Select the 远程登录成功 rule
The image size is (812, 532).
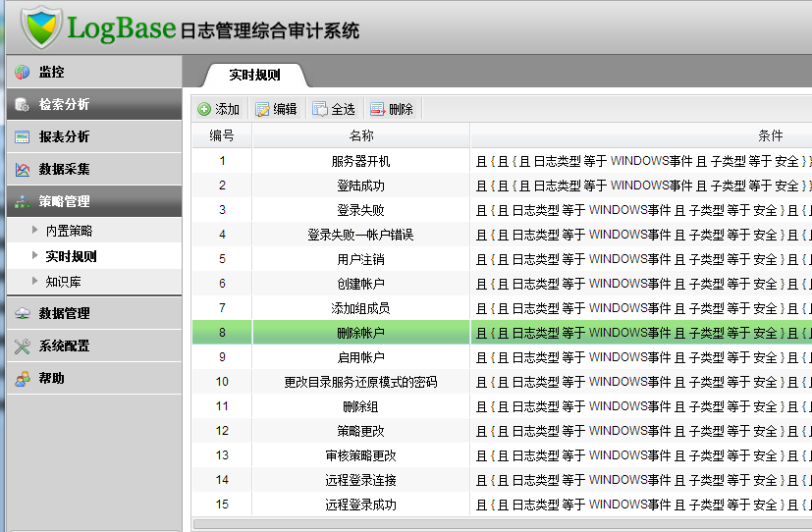coord(361,505)
